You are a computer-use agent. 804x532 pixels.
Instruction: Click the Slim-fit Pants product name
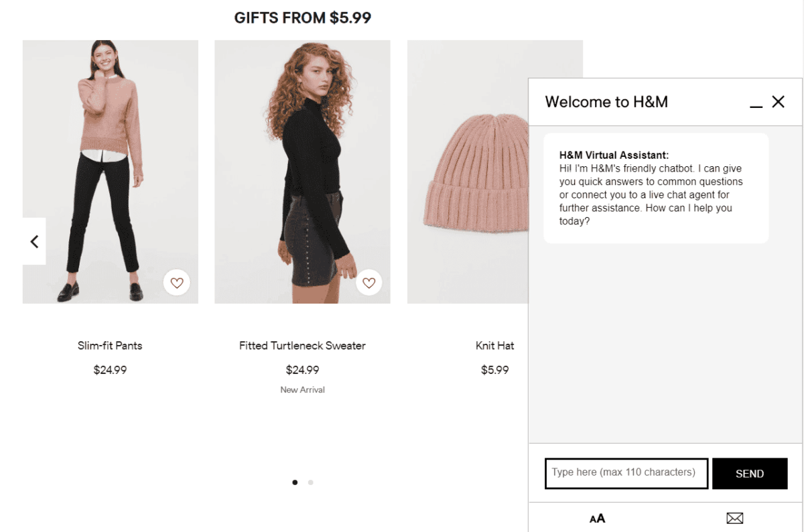pyautogui.click(x=110, y=346)
